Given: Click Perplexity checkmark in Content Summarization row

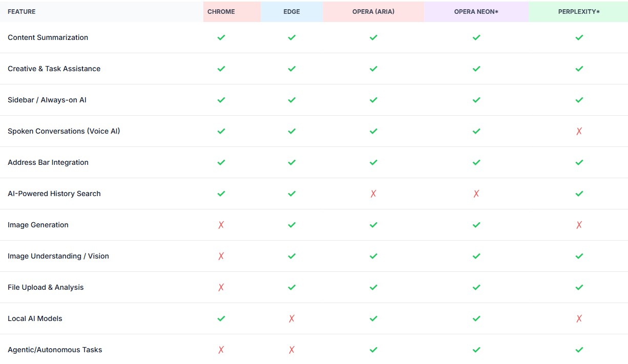Looking at the screenshot, I should (579, 37).
